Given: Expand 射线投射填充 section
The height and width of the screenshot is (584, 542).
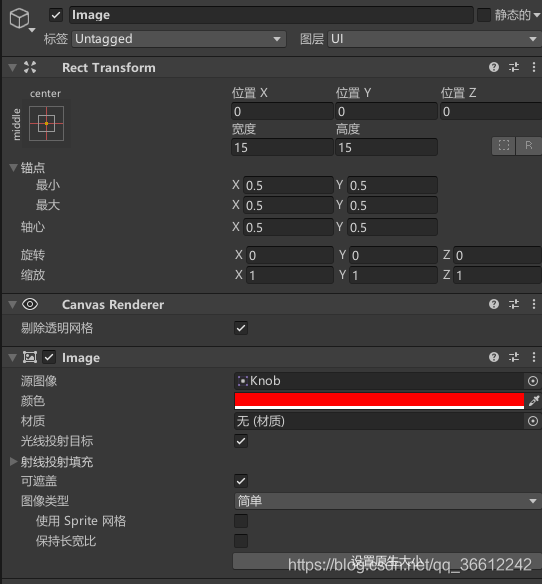Looking at the screenshot, I should click(13, 462).
